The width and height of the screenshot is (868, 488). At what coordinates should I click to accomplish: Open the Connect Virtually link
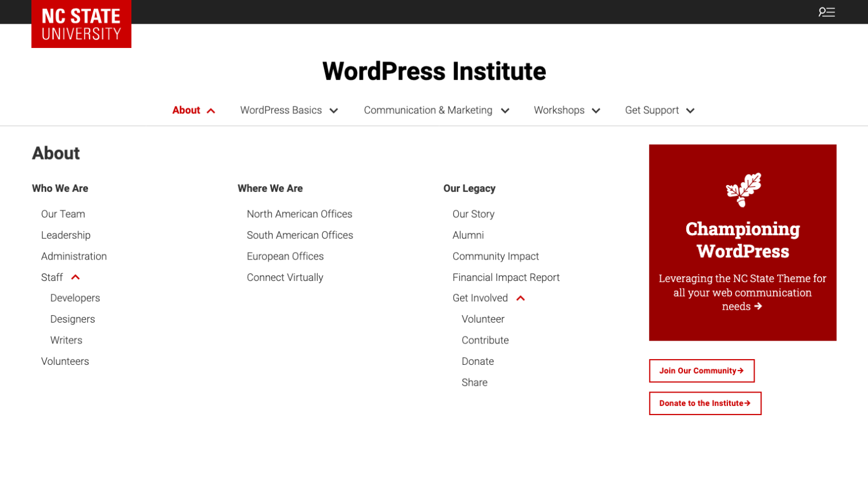click(x=285, y=278)
